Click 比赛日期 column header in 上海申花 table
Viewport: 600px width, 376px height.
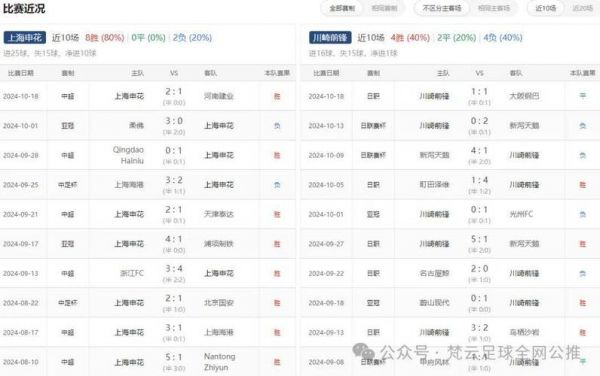point(21,73)
